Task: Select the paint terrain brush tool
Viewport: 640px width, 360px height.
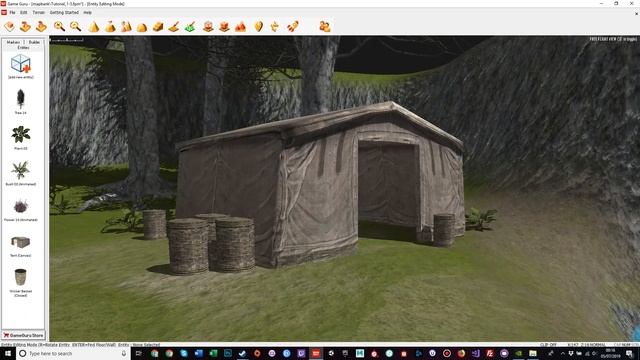Action: pos(174,27)
